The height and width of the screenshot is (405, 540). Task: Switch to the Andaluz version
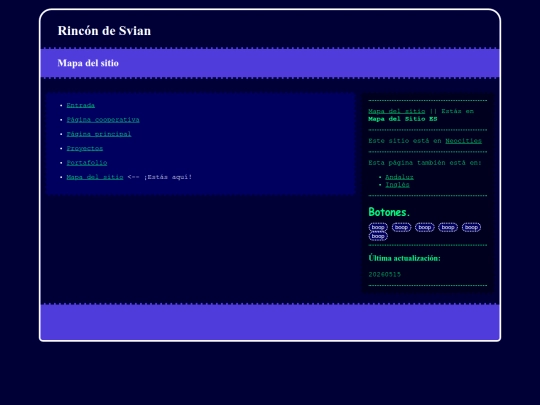point(399,177)
